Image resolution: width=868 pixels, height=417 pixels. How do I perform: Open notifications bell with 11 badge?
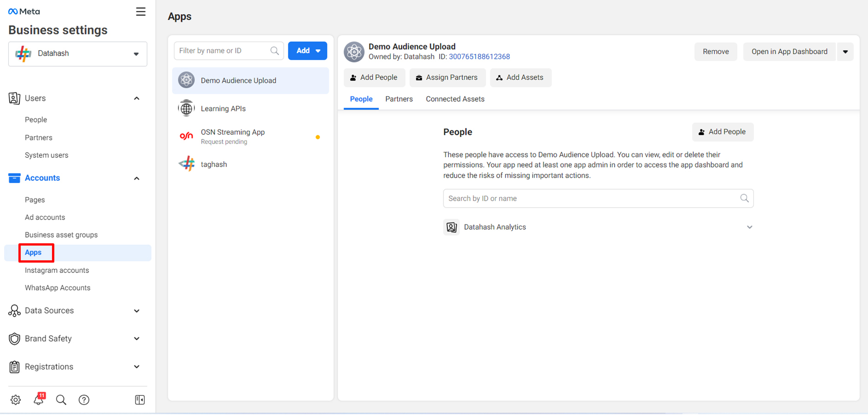39,399
